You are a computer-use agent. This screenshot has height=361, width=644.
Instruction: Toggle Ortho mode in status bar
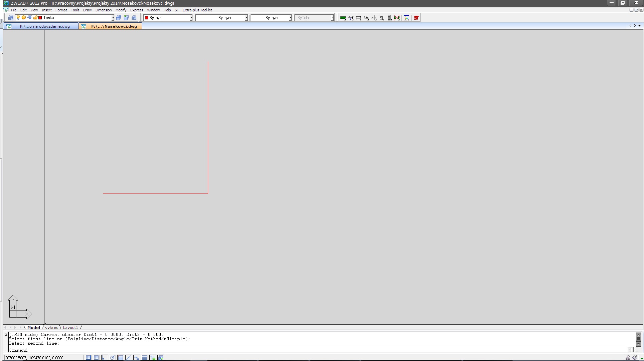pos(105,358)
